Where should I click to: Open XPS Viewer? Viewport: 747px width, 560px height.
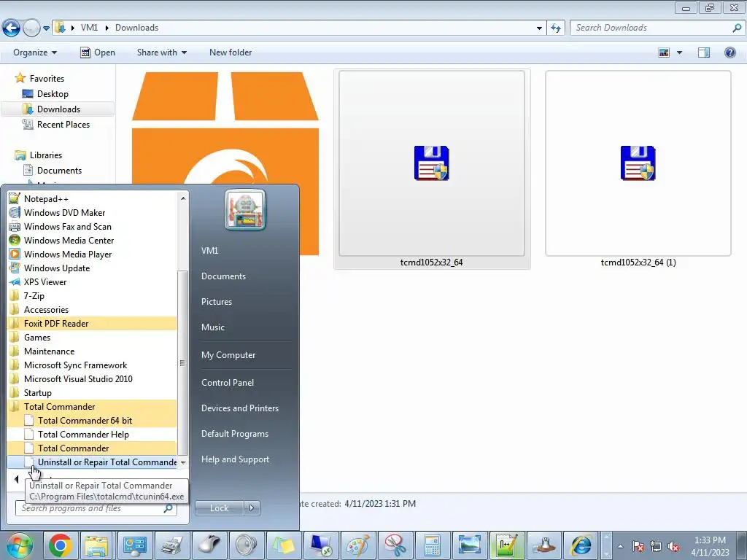92,281
